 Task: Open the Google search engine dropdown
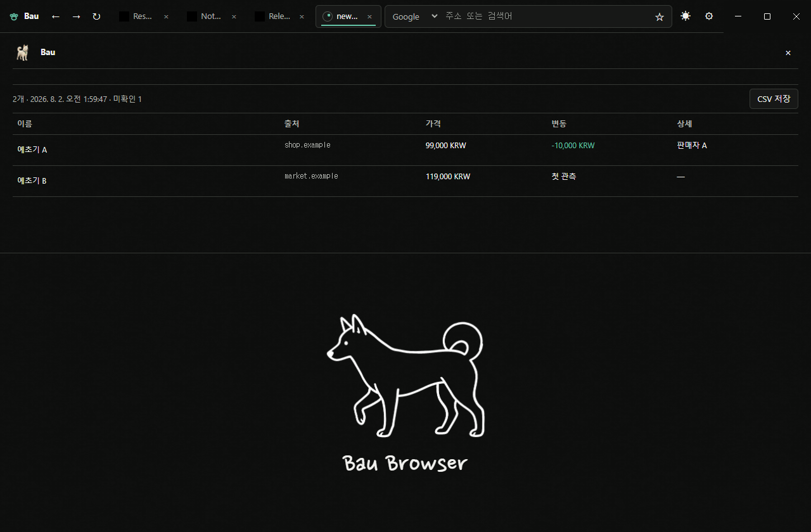pyautogui.click(x=414, y=16)
